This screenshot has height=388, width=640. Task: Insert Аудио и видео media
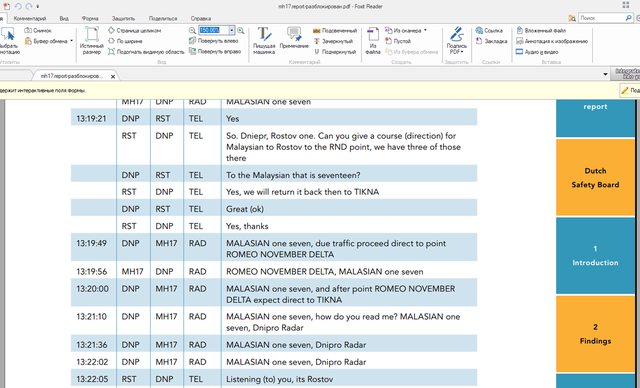click(537, 52)
